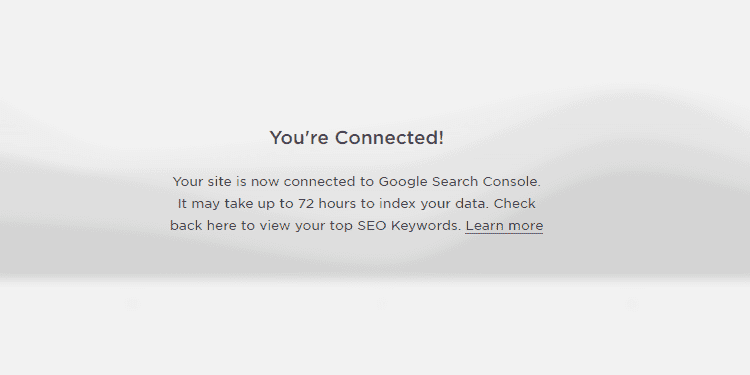The width and height of the screenshot is (750, 375).
Task: Click the SEO Keywords text
Action: pyautogui.click(x=408, y=226)
